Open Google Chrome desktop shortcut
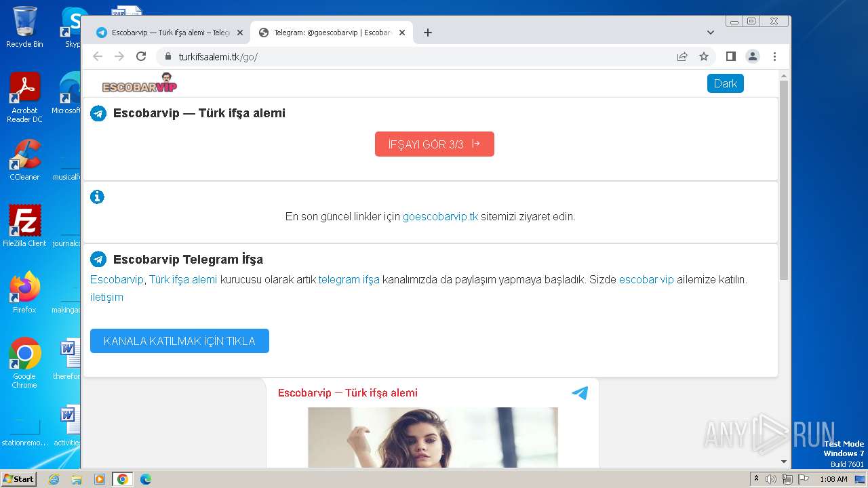The height and width of the screenshot is (488, 868). click(x=24, y=363)
